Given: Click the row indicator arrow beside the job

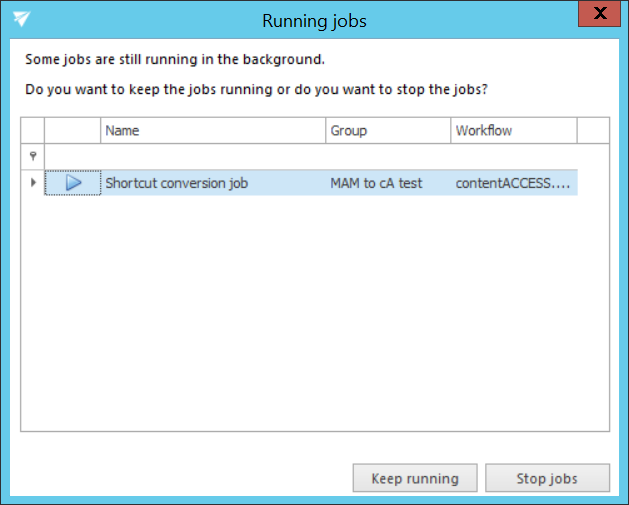Looking at the screenshot, I should tap(33, 183).
